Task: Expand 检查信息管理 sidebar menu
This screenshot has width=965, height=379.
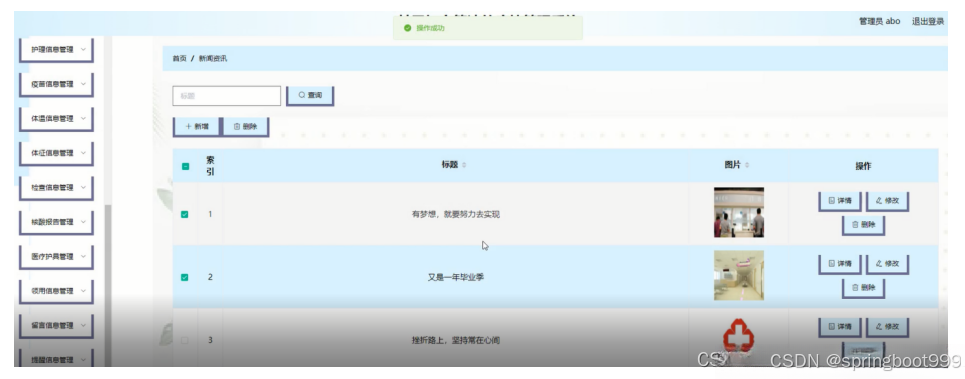Action: [x=57, y=188]
